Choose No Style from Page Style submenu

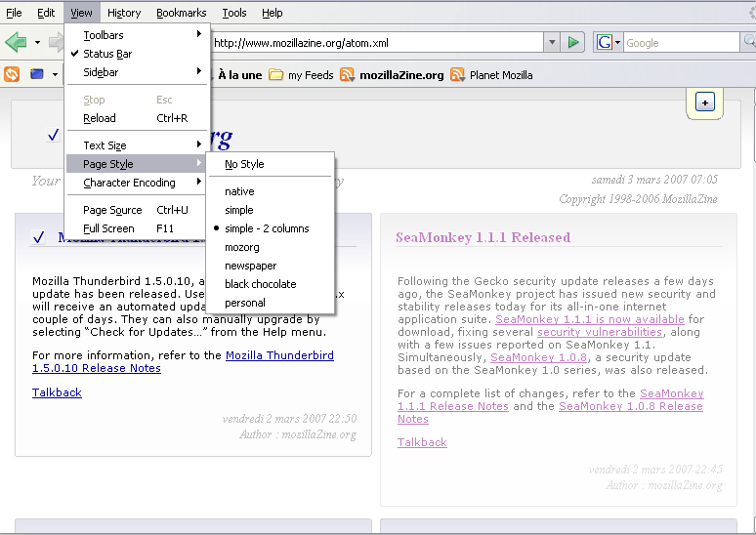pyautogui.click(x=270, y=164)
